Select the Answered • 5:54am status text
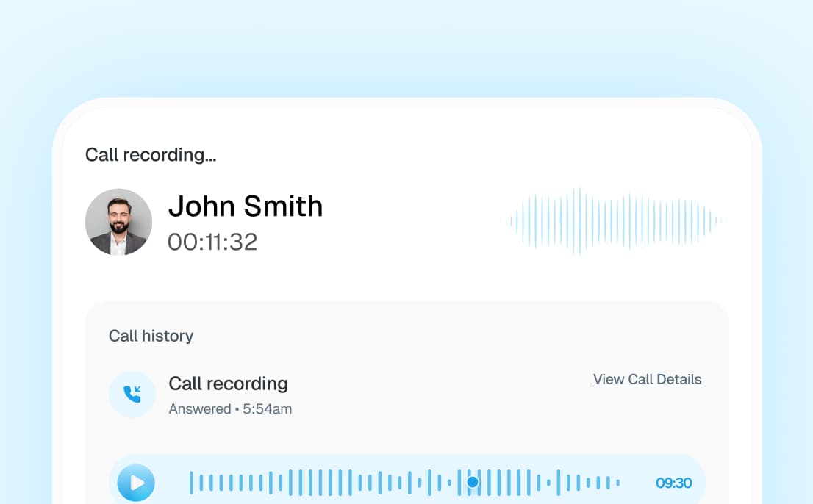This screenshot has width=813, height=504. coord(230,409)
